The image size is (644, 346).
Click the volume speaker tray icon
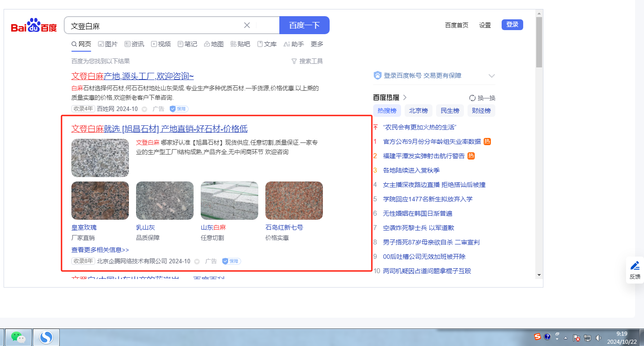598,337
